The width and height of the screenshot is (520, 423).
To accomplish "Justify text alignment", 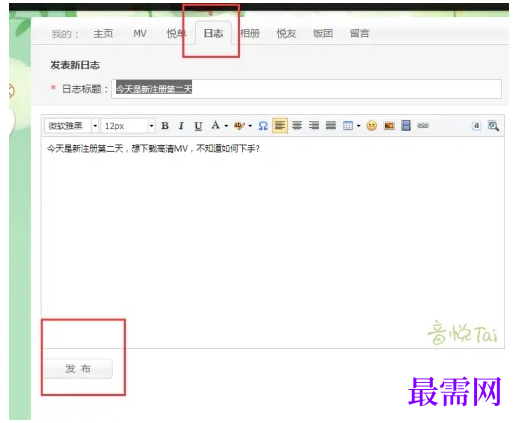I will pyautogui.click(x=331, y=126).
